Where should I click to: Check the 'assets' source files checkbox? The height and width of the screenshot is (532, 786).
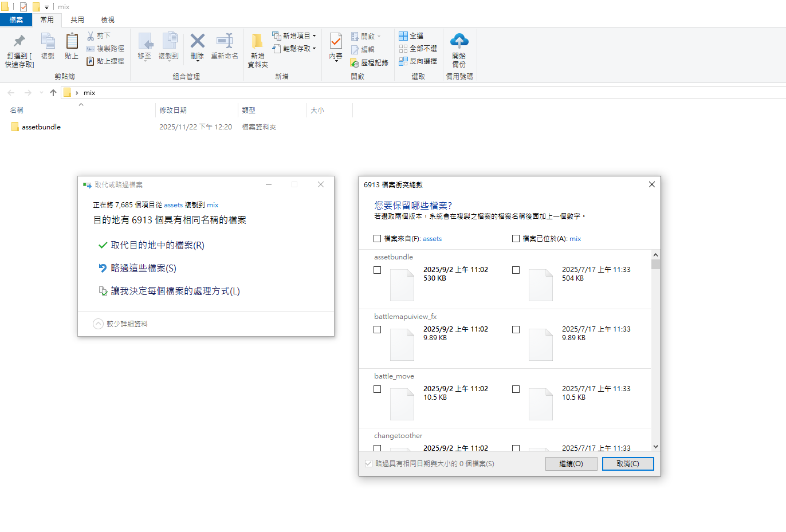(x=377, y=239)
